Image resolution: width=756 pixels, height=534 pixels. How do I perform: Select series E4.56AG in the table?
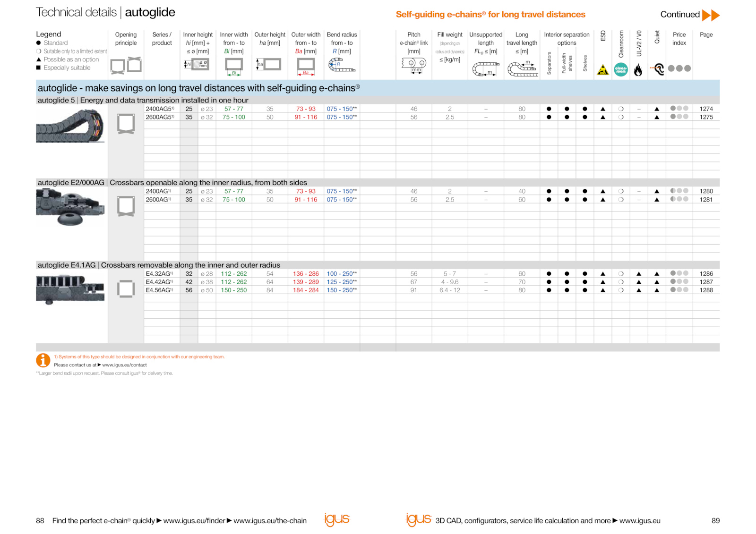(159, 290)
